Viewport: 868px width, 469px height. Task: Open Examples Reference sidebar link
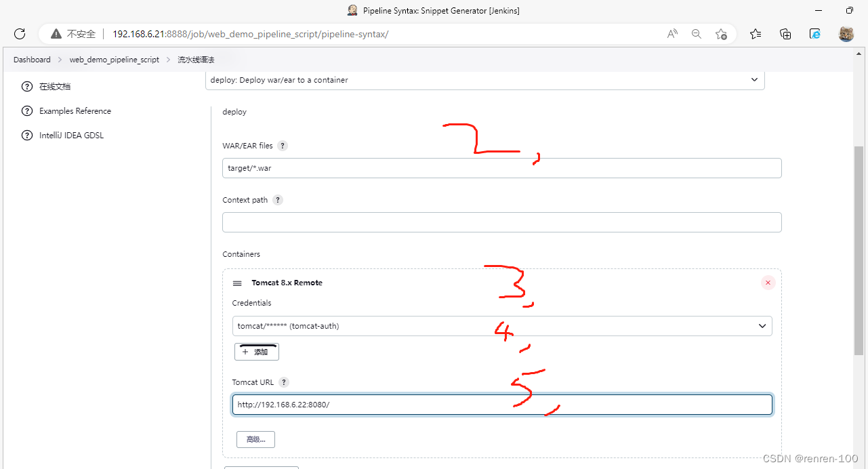coord(75,110)
